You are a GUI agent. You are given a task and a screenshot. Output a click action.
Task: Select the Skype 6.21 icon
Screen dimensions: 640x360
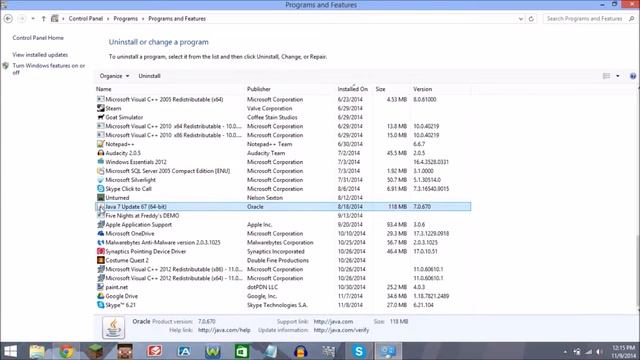[x=100, y=305]
